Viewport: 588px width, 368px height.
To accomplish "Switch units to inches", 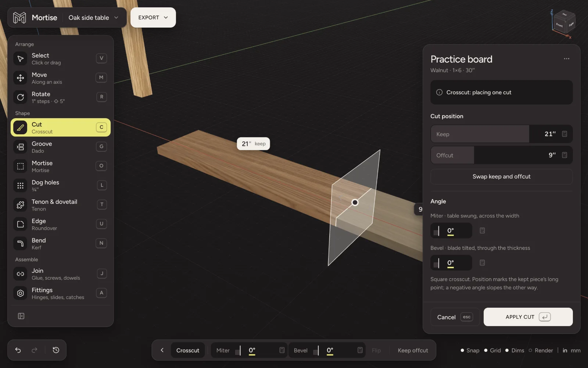I will click(565, 350).
